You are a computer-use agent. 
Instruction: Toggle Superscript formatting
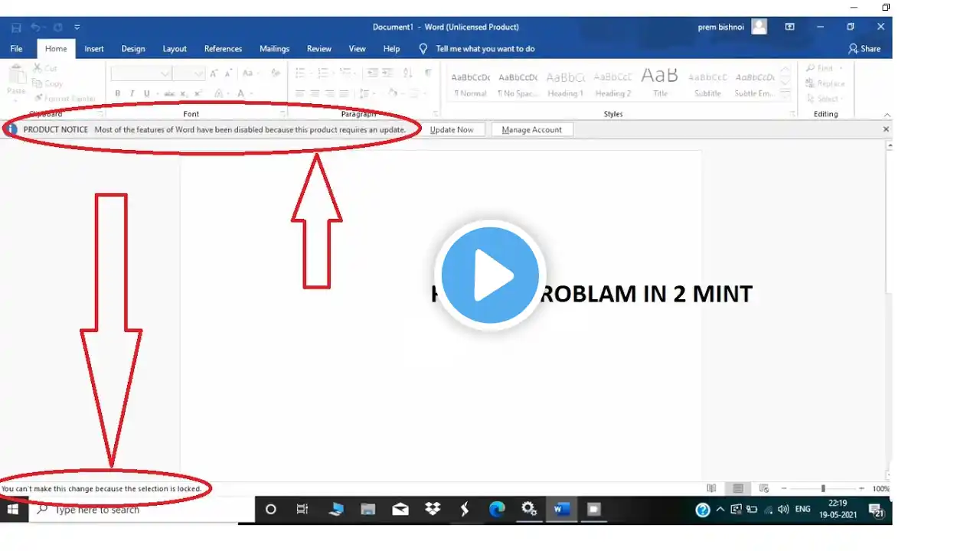(198, 93)
